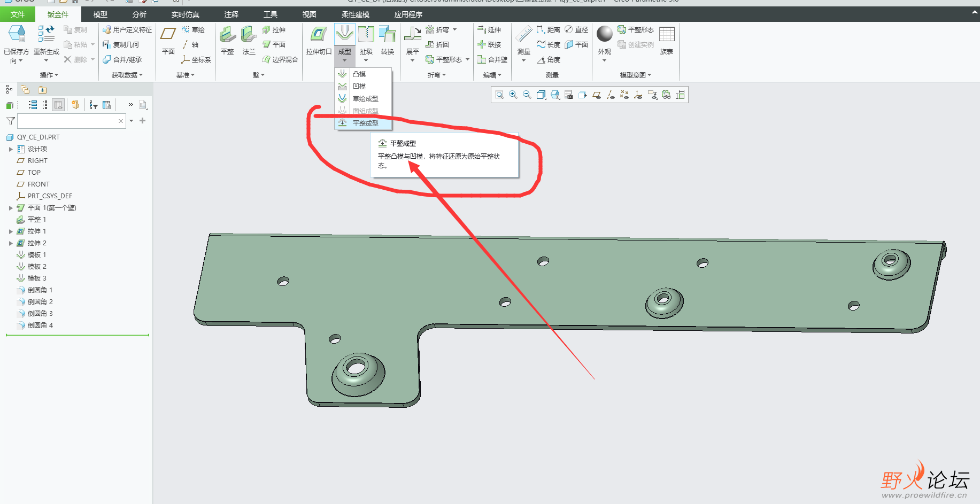The width and height of the screenshot is (980, 504).
Task: Open the 操作 group dropdown
Action: point(49,75)
